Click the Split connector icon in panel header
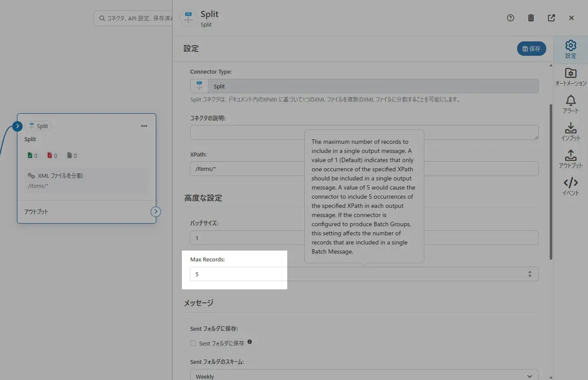The image size is (588, 380). click(x=188, y=18)
